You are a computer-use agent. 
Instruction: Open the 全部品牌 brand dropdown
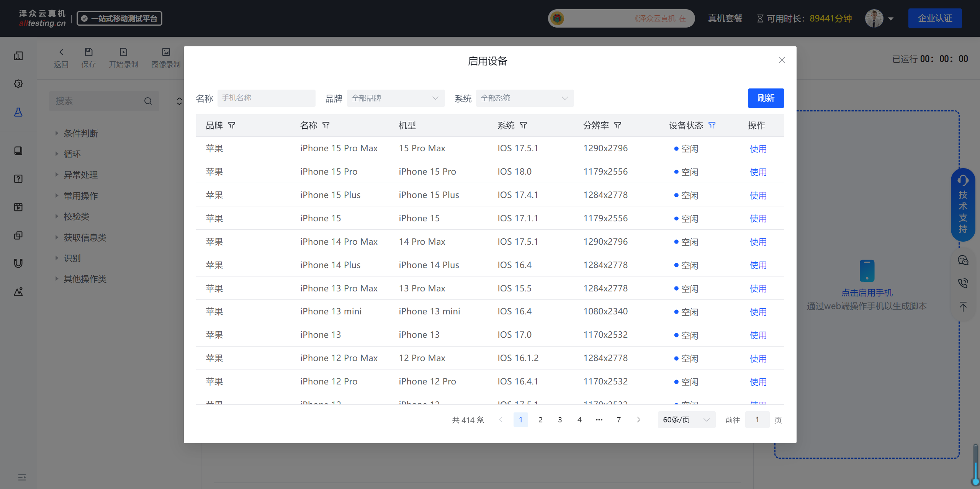pyautogui.click(x=396, y=98)
